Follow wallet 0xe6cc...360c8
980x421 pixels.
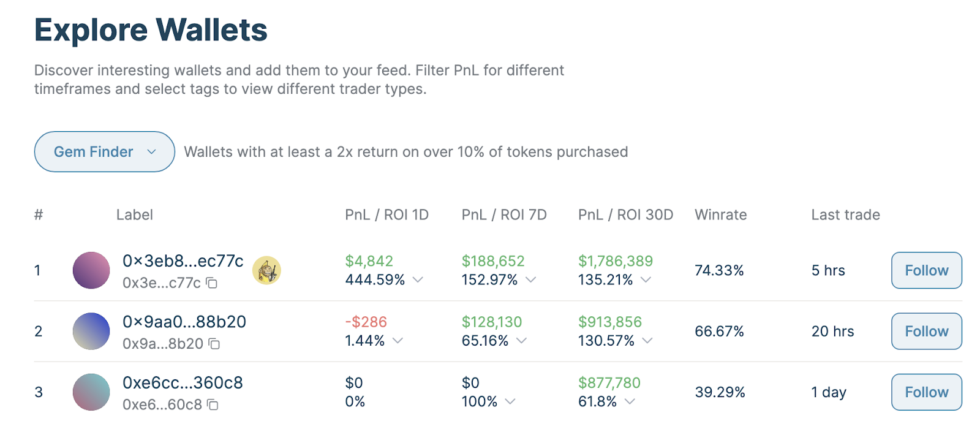pos(927,392)
